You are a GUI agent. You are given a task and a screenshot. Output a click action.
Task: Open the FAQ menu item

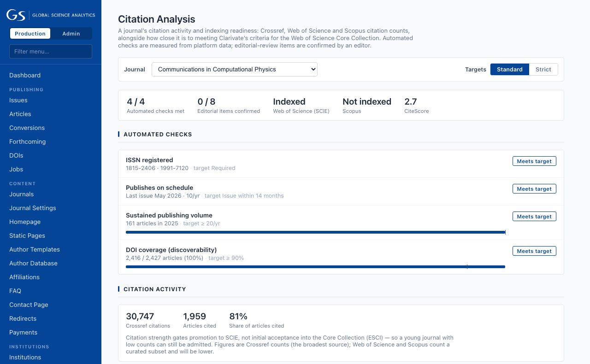coord(15,291)
